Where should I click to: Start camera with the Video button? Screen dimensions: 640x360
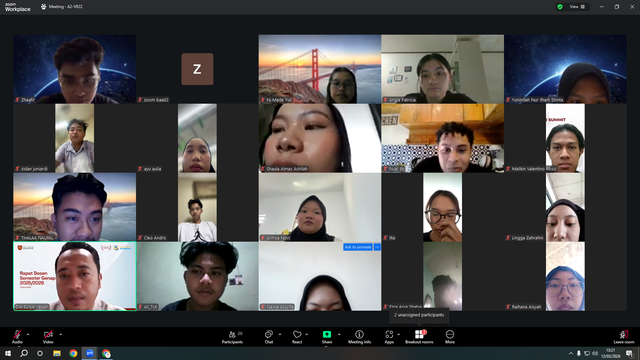[x=48, y=337]
